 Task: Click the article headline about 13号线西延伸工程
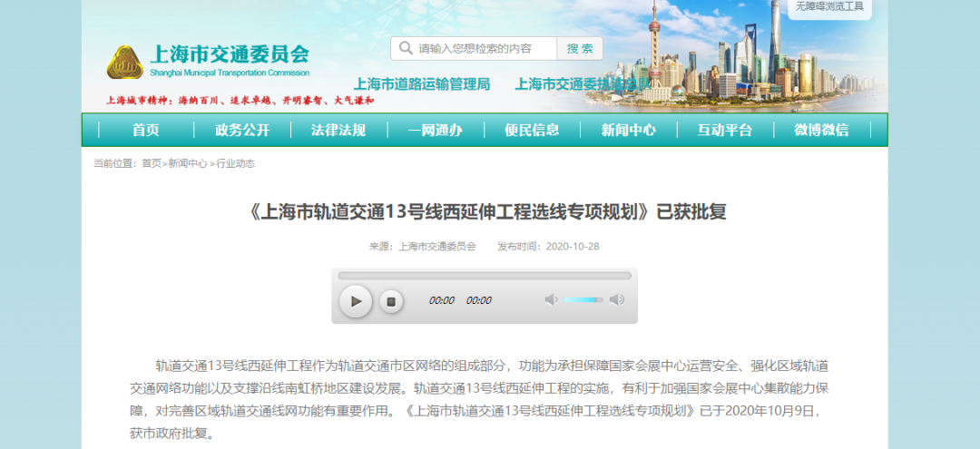click(x=487, y=211)
